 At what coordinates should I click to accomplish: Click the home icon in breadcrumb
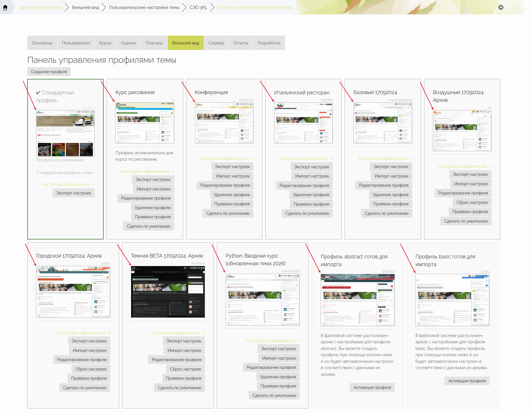coord(5,7)
